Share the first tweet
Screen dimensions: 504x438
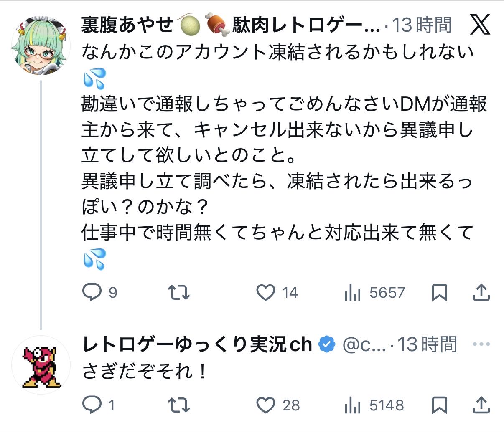[x=481, y=292]
